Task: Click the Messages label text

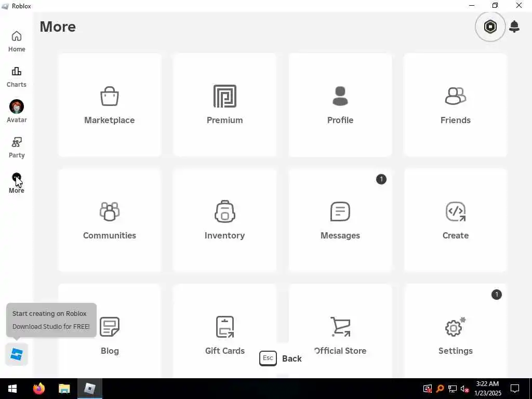Action: [x=340, y=235]
